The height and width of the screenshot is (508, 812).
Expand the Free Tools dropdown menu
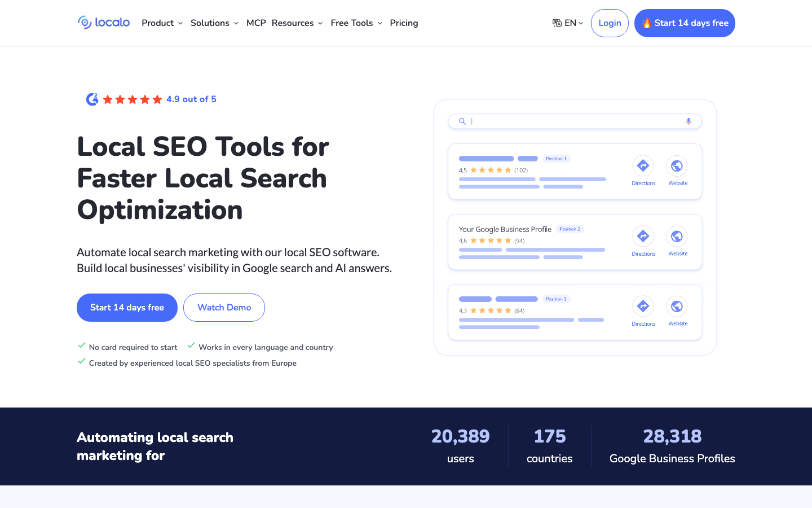coord(357,23)
